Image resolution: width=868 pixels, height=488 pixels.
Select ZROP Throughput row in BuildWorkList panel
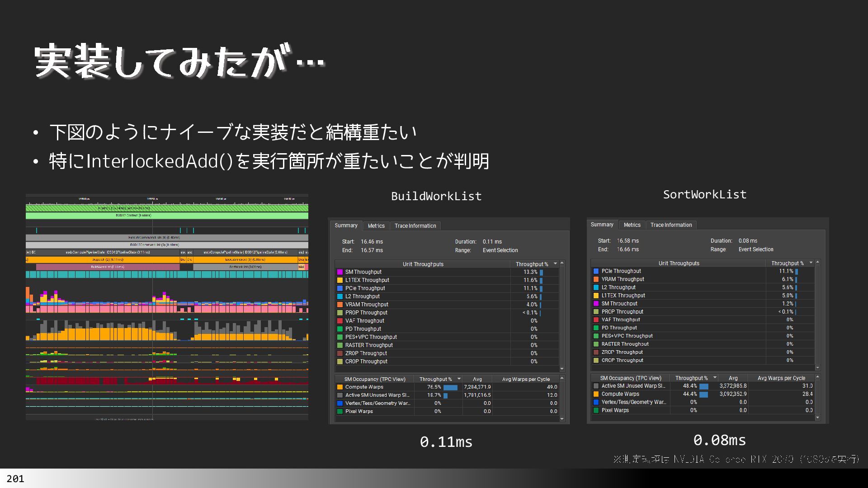tap(447, 353)
